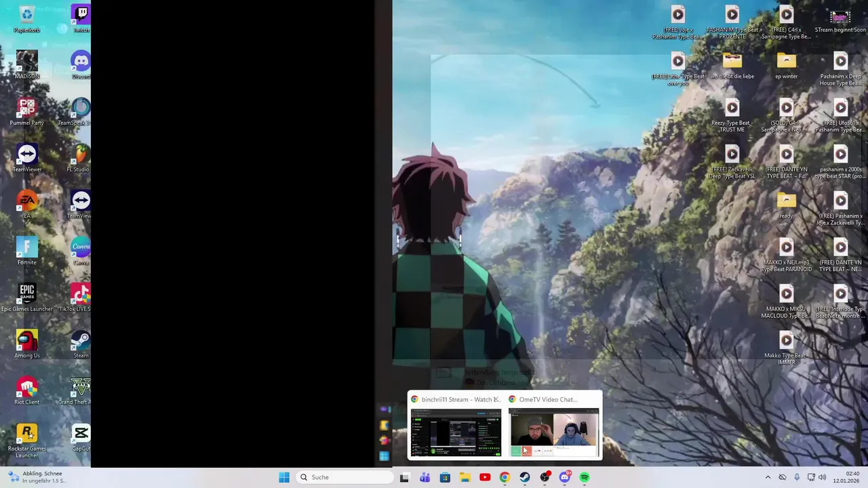Open the 'ready' folder on desktop
868x488 pixels.
pyautogui.click(x=787, y=205)
